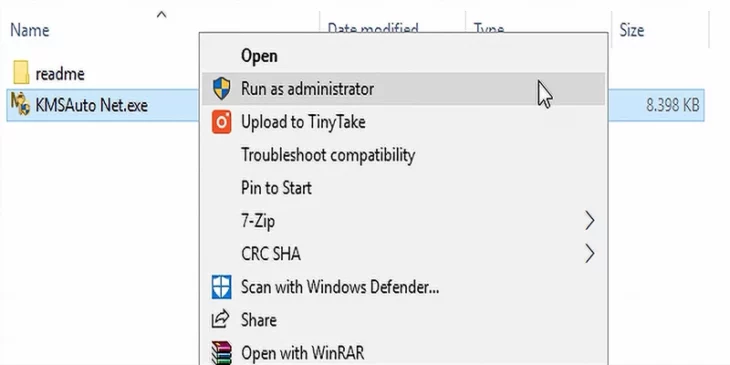
Task: Sort by the Type column header
Action: (x=489, y=28)
